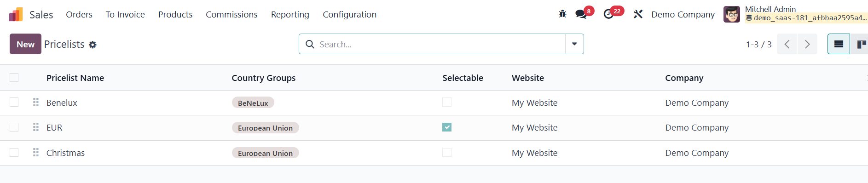Expand the search options dropdown arrow
Screen dimensions: 868x183
(x=574, y=44)
